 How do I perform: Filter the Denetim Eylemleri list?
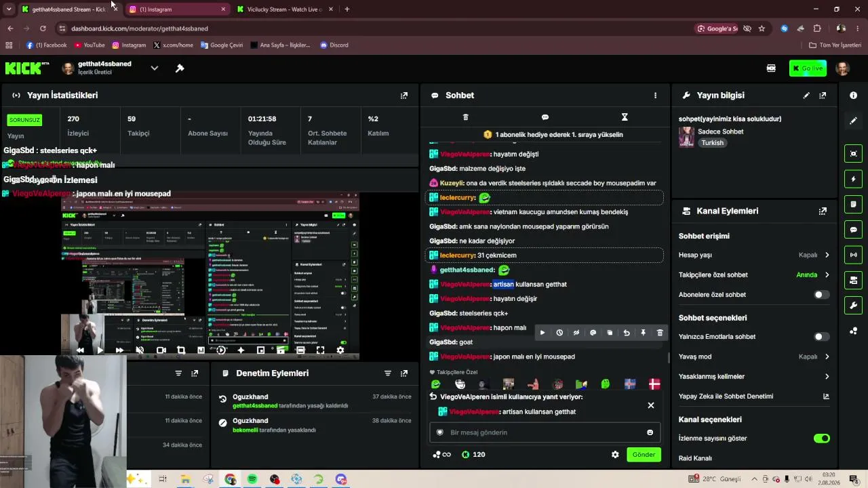tap(388, 373)
